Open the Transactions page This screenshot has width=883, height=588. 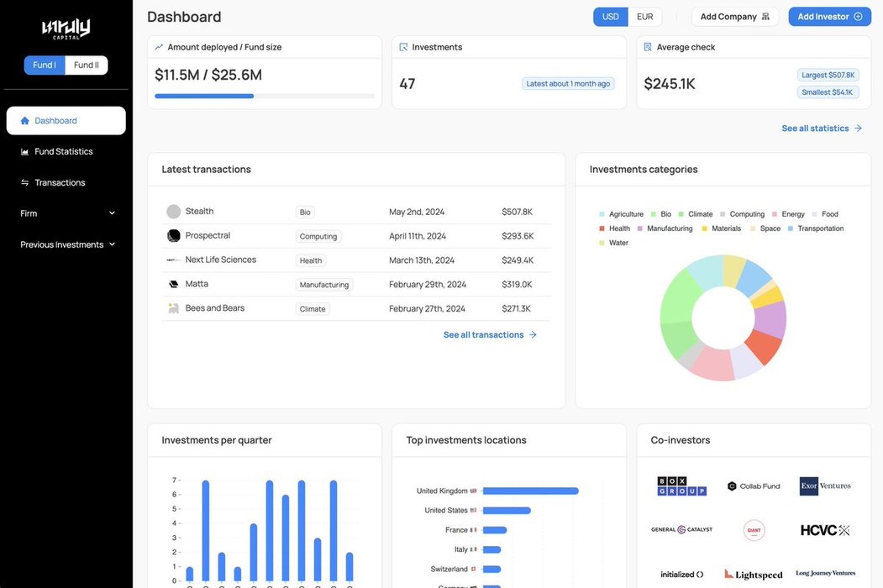(66, 182)
